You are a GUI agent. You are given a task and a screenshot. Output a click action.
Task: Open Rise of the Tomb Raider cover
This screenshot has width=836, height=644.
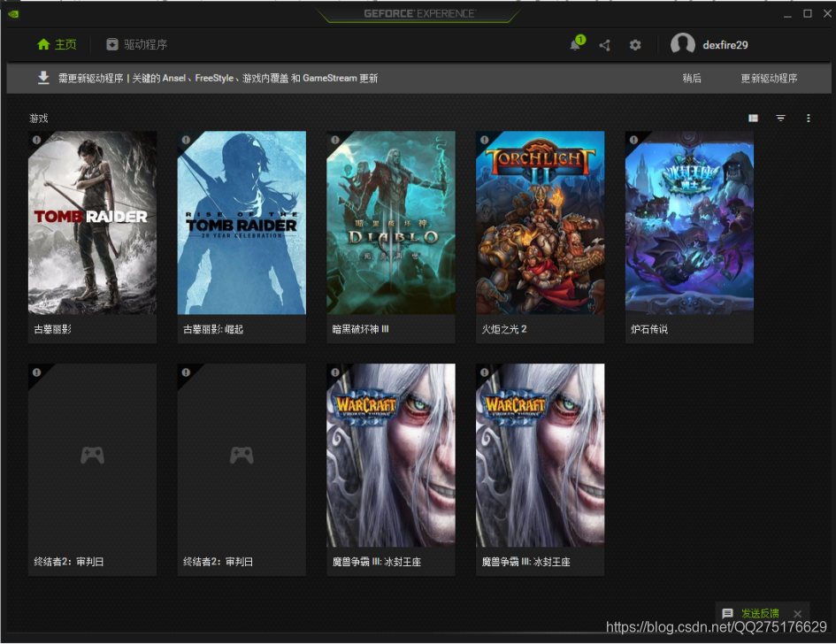tap(242, 222)
